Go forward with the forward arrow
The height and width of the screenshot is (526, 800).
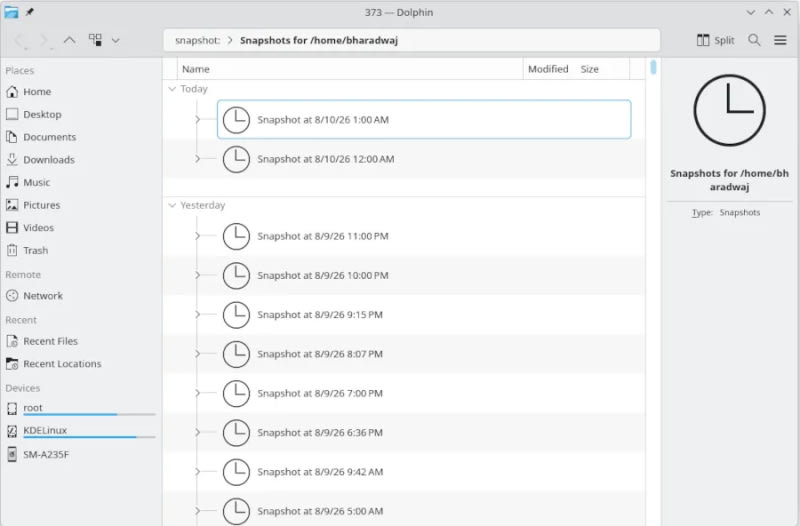(x=44, y=40)
